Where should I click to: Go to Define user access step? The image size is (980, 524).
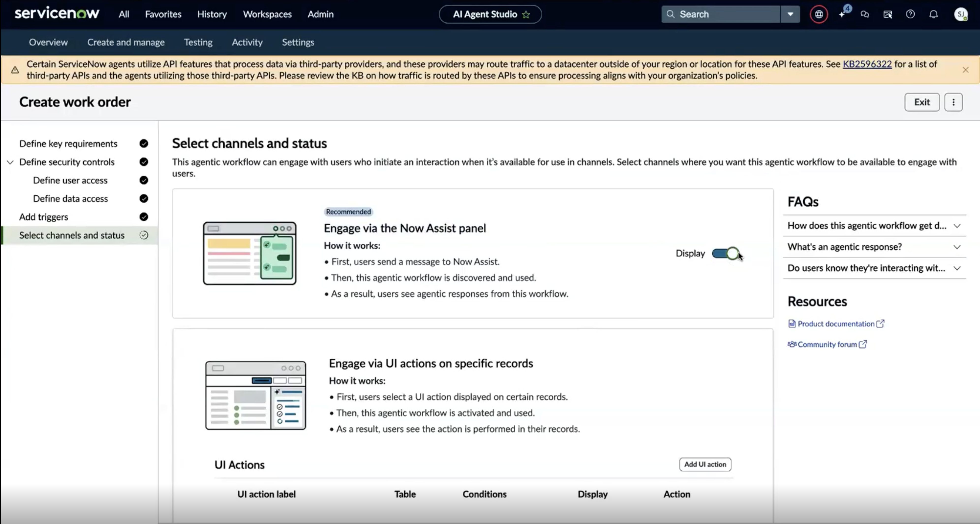70,180
